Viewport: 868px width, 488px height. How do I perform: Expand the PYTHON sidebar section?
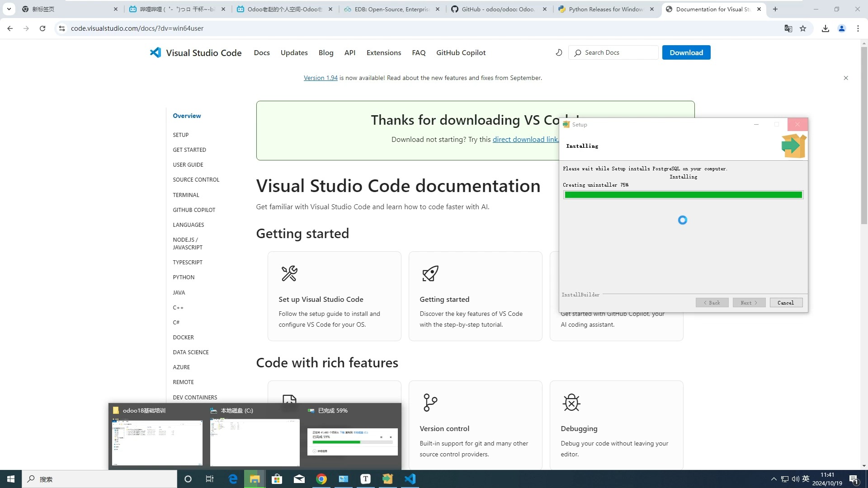pyautogui.click(x=184, y=277)
